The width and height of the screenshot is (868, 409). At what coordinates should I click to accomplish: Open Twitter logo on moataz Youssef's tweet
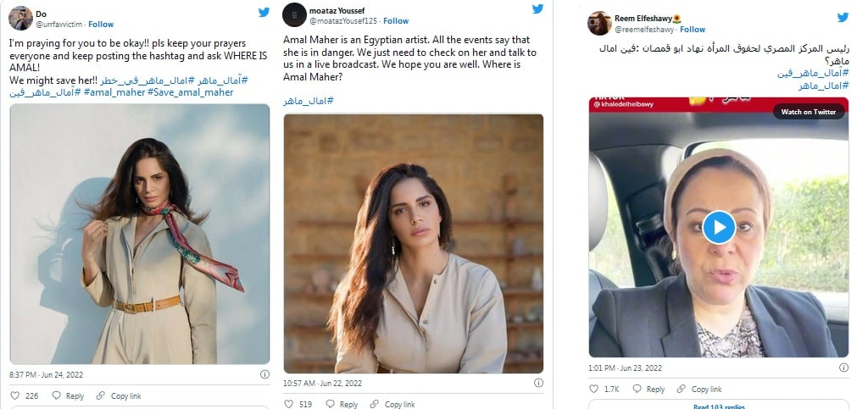537,9
